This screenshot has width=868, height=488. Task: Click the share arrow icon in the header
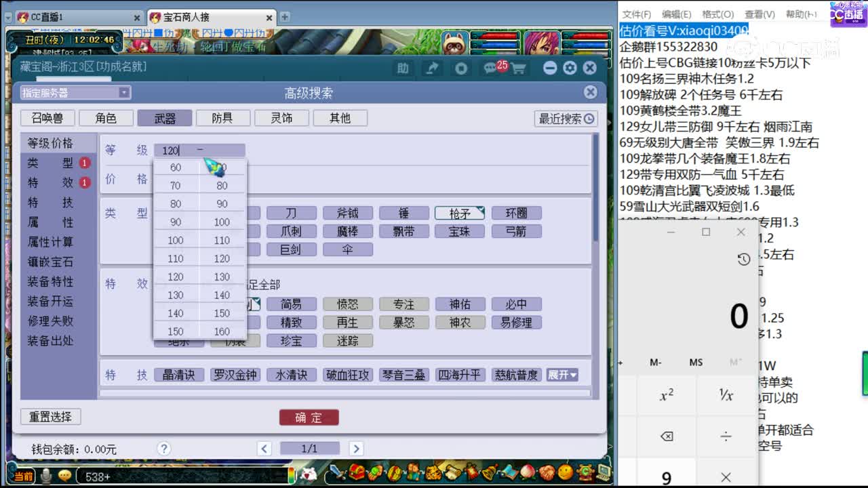click(x=433, y=67)
